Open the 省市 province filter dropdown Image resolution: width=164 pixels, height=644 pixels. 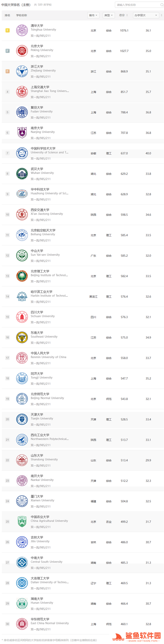[93, 15]
